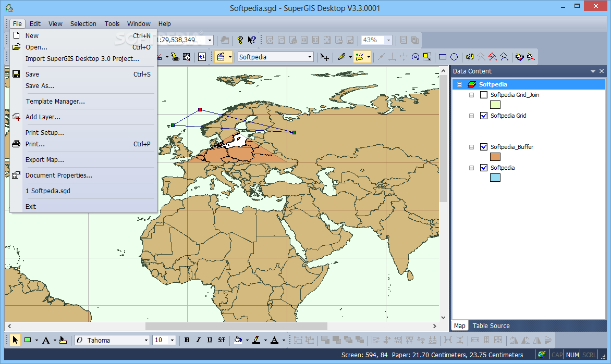Viewport: 611px width, 364px height.
Task: Click the Italic I formatting icon
Action: (x=198, y=340)
